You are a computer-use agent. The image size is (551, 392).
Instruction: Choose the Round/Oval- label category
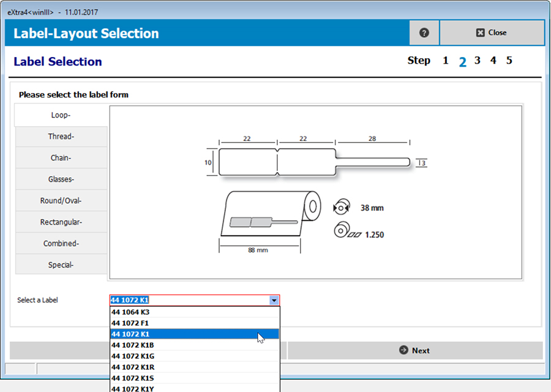(61, 200)
